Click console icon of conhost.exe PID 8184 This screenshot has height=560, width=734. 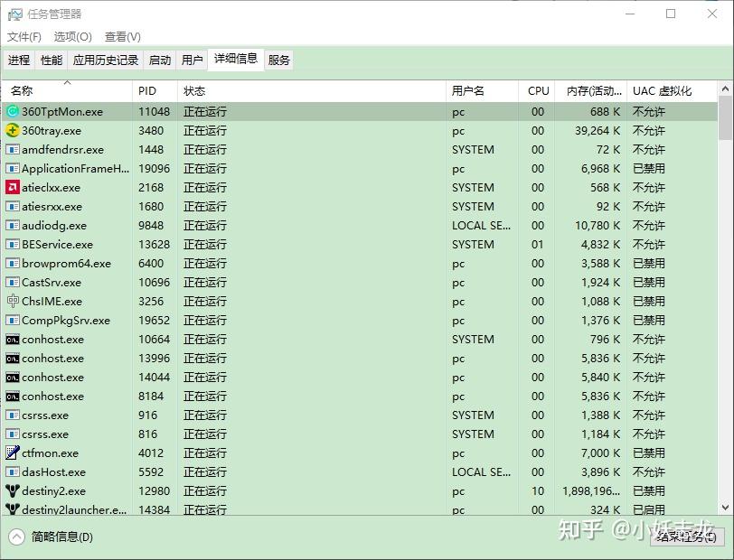pos(13,397)
